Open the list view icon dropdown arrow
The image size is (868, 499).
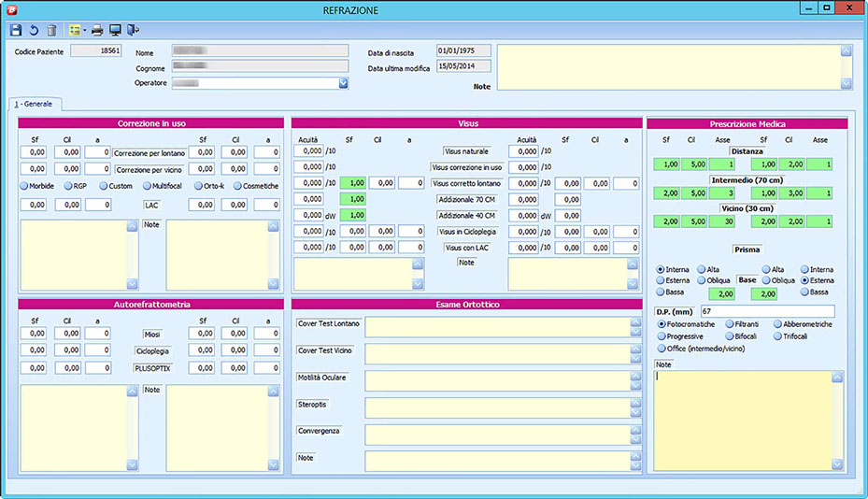[x=85, y=30]
